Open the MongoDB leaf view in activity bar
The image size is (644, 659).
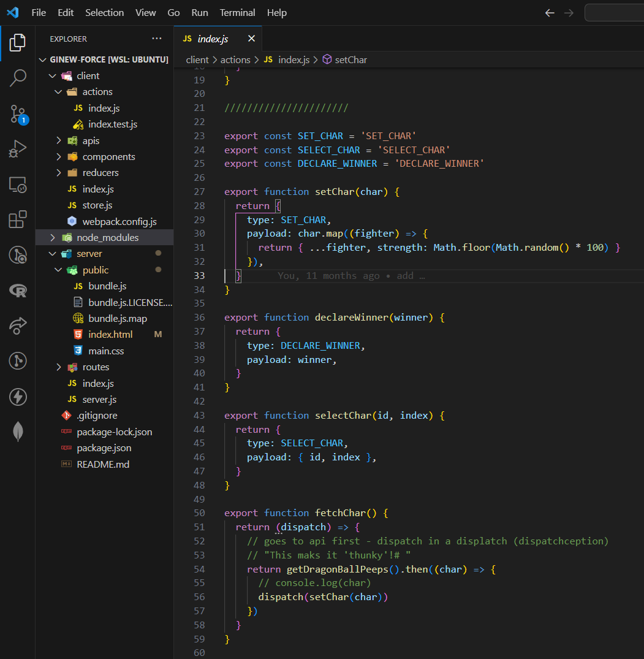click(x=18, y=432)
